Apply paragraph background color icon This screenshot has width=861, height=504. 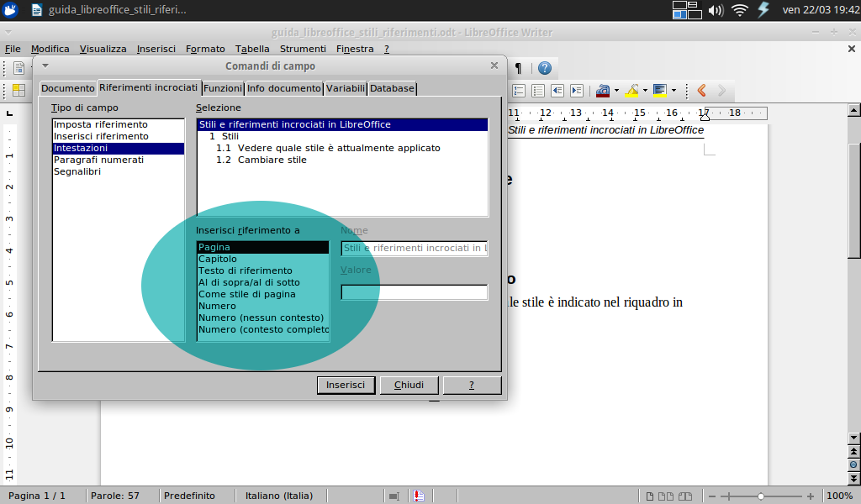660,91
